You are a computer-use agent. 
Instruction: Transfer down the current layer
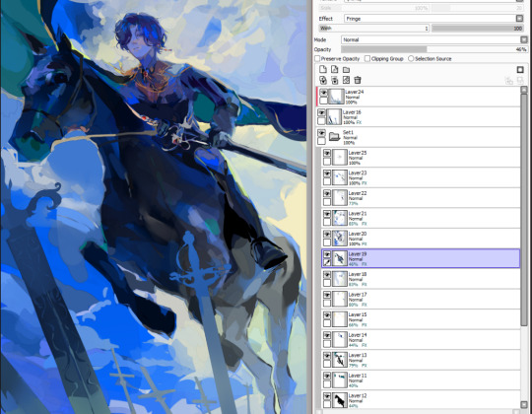coord(323,80)
